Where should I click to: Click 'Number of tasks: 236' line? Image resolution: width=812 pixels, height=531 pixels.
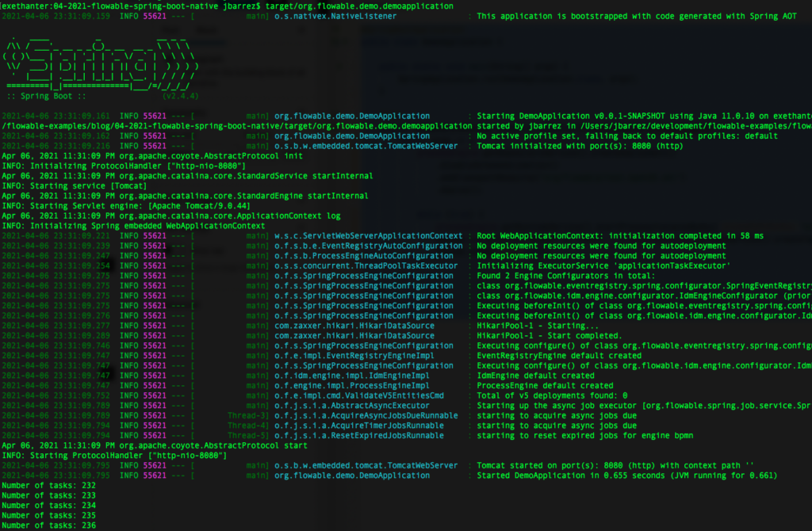(48, 525)
